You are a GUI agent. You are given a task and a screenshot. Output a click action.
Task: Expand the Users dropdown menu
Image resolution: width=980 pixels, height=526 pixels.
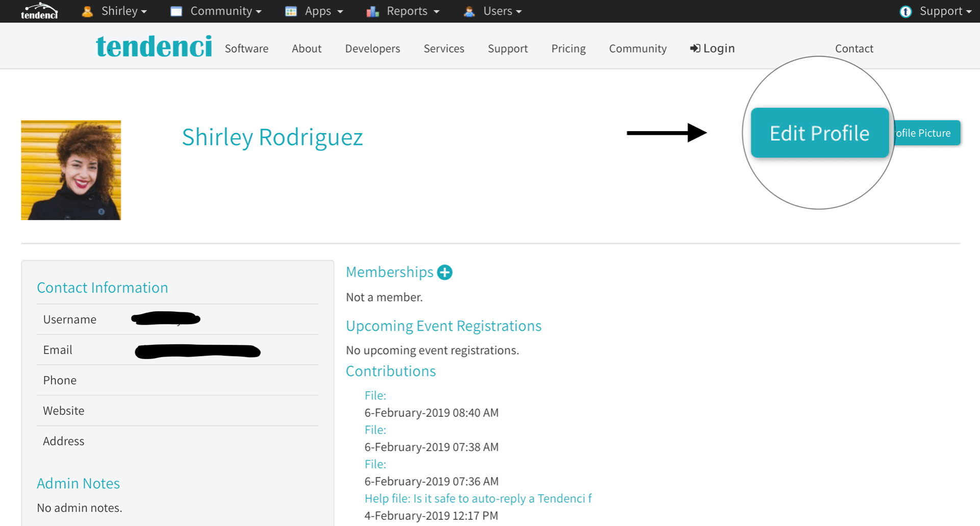502,11
